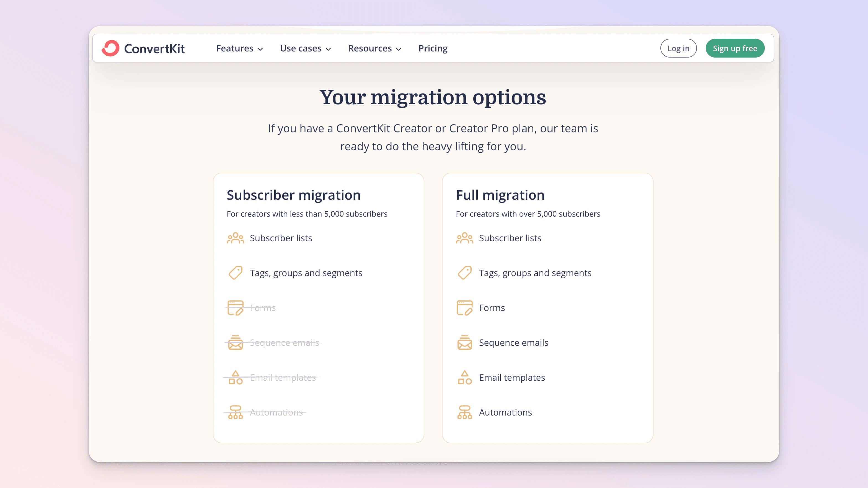Select the Subscriber migration card title
The height and width of the screenshot is (488, 868).
(293, 195)
